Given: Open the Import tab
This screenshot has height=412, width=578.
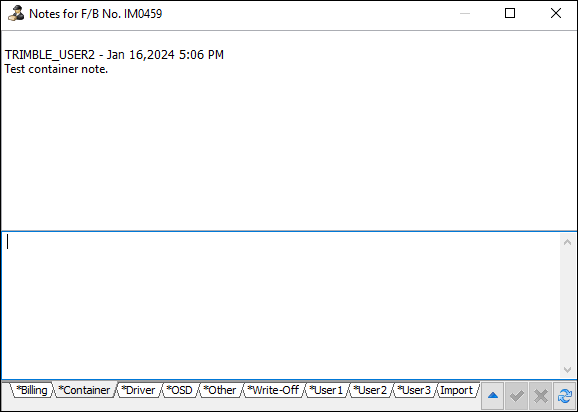Looking at the screenshot, I should 457,390.
